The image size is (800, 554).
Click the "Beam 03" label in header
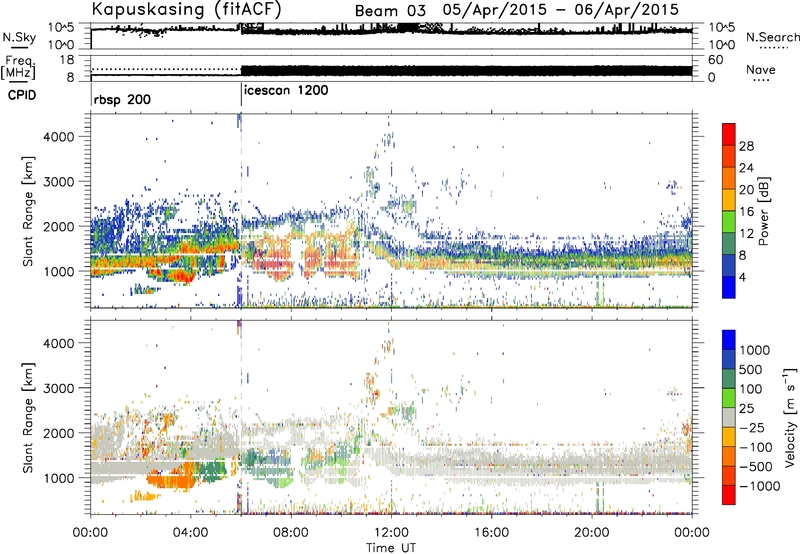tap(390, 11)
